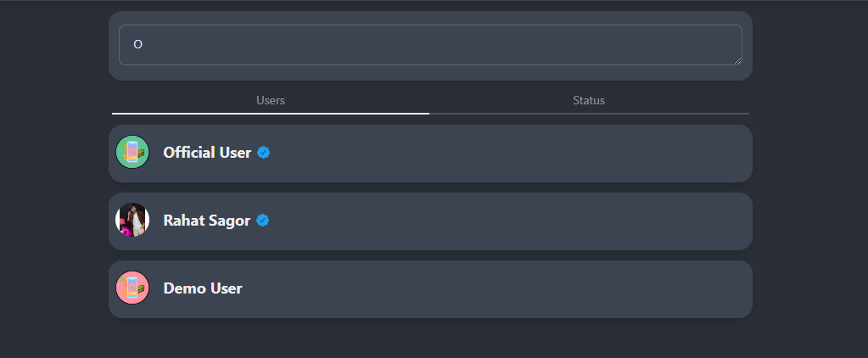Grab the search box resize handle
868x358 pixels.
coord(737,60)
